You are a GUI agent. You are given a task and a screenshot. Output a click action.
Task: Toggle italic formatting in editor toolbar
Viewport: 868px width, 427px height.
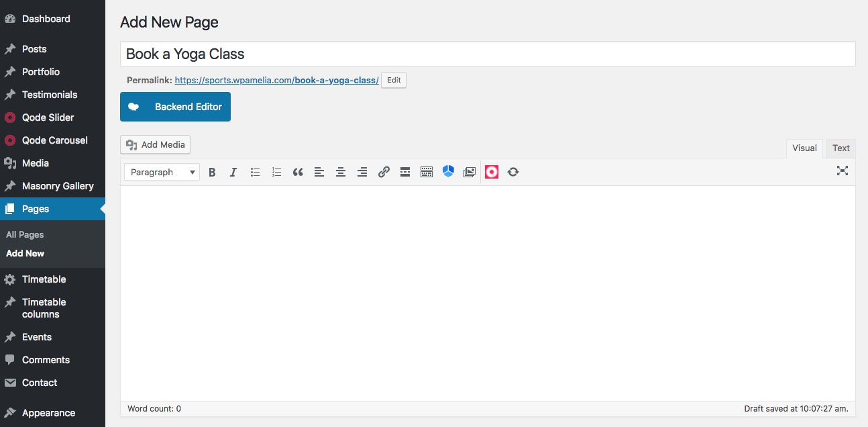click(233, 172)
